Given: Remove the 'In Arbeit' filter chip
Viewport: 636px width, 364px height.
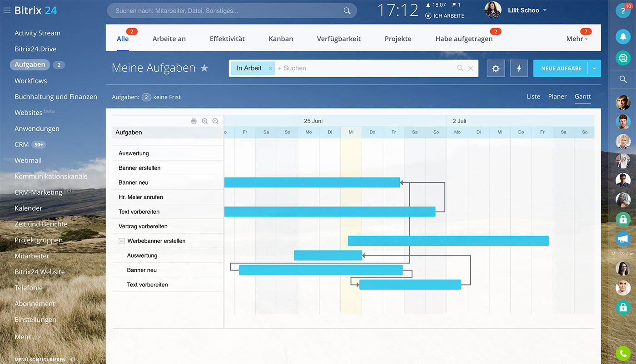Looking at the screenshot, I should point(270,68).
